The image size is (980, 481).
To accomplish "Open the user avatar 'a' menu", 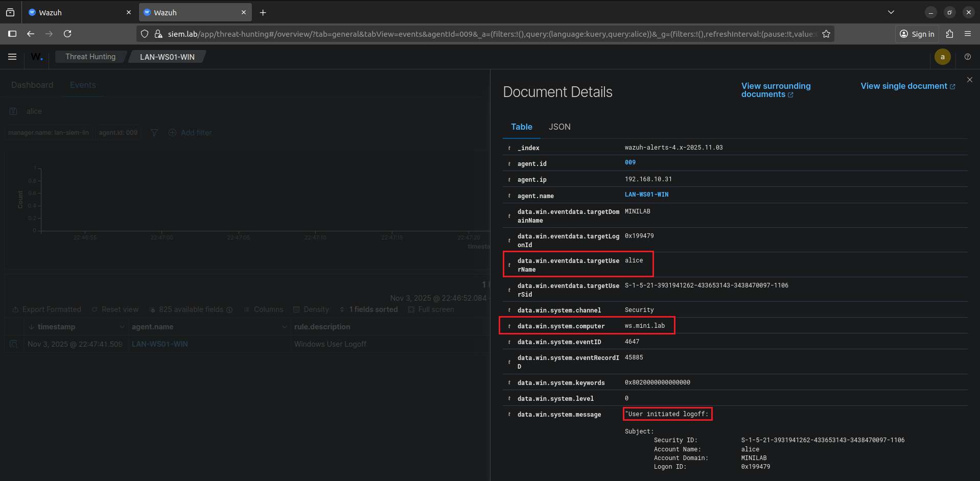I will click(943, 57).
